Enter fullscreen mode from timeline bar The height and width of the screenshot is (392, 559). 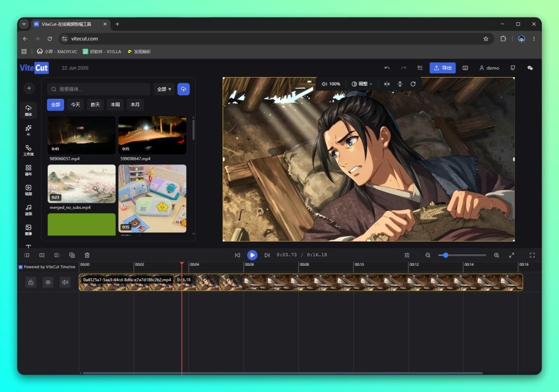(532, 255)
